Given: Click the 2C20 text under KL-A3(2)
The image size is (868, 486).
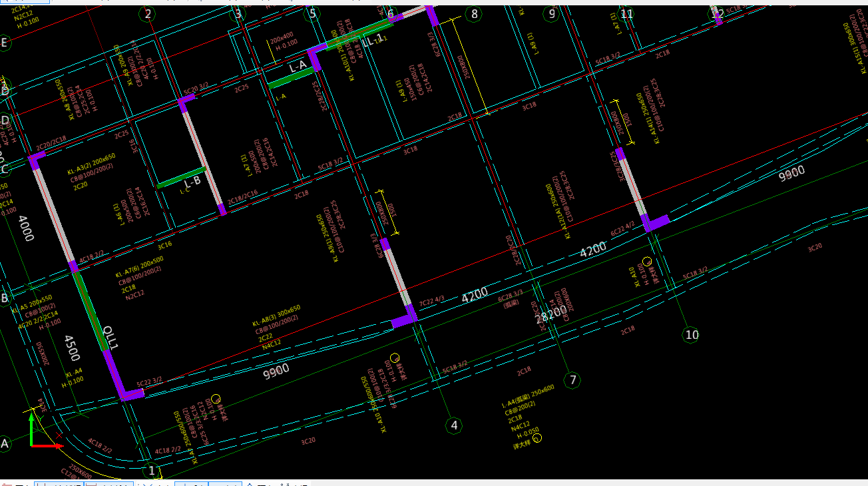Looking at the screenshot, I should [x=80, y=187].
